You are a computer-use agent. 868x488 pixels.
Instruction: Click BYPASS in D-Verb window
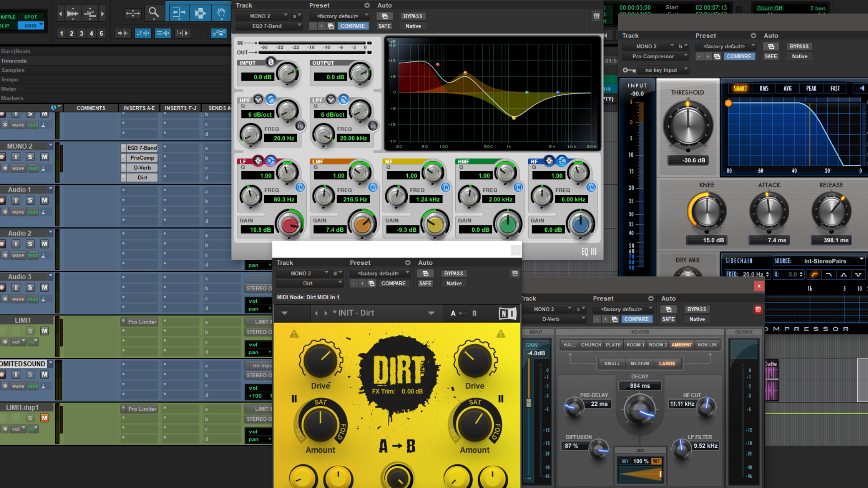coord(697,310)
